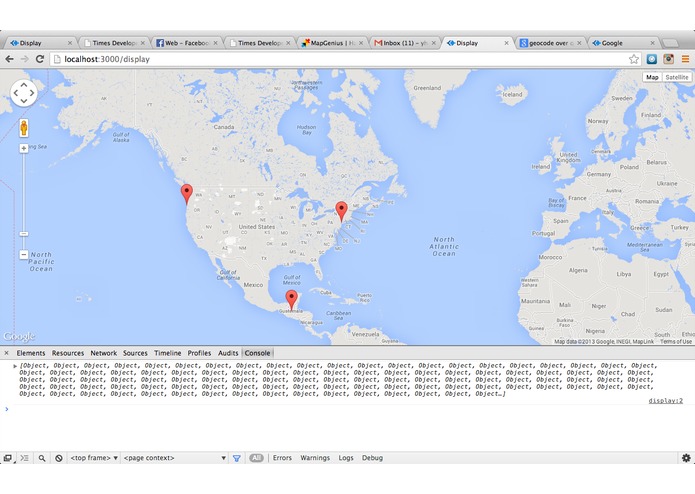Switch to the Web - Facebook tab

click(187, 43)
